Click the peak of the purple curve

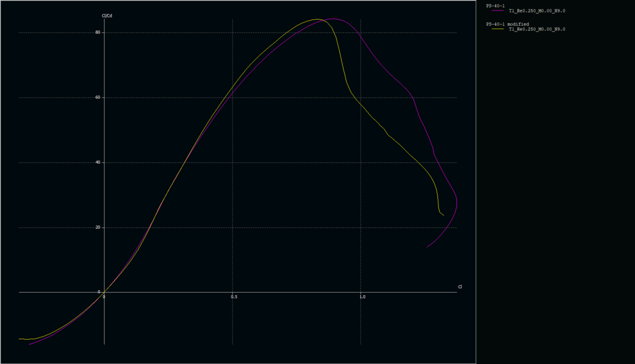[333, 19]
